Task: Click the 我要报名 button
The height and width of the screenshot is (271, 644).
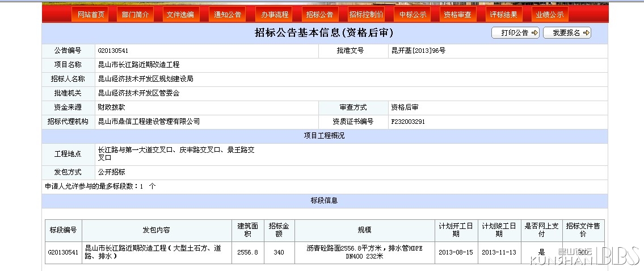Action: pyautogui.click(x=567, y=33)
